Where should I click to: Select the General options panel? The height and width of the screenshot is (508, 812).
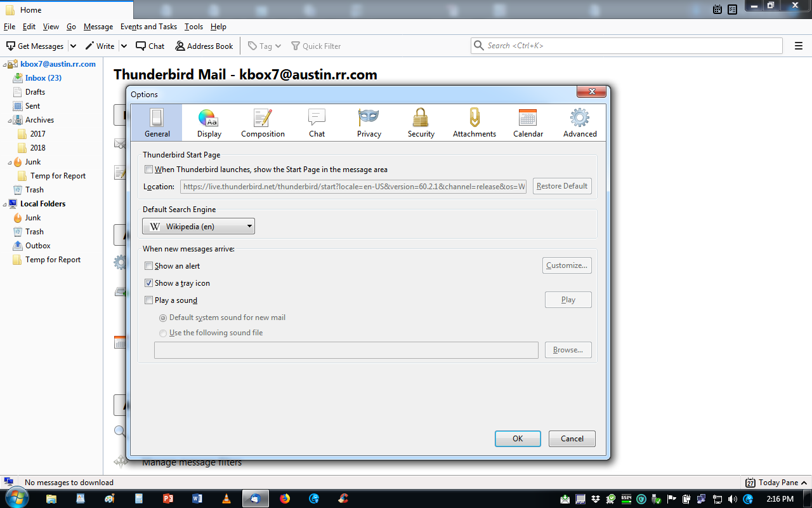tap(157, 123)
